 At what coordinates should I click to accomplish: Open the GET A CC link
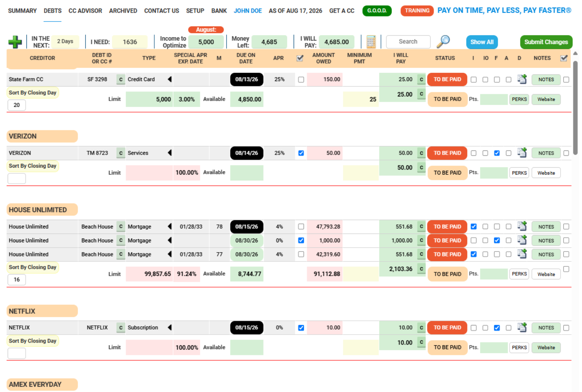(342, 11)
